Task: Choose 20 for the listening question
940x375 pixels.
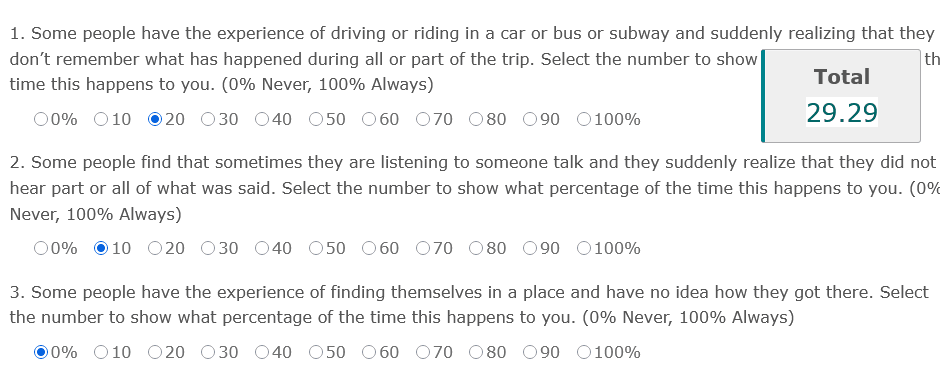Action: pyautogui.click(x=155, y=248)
